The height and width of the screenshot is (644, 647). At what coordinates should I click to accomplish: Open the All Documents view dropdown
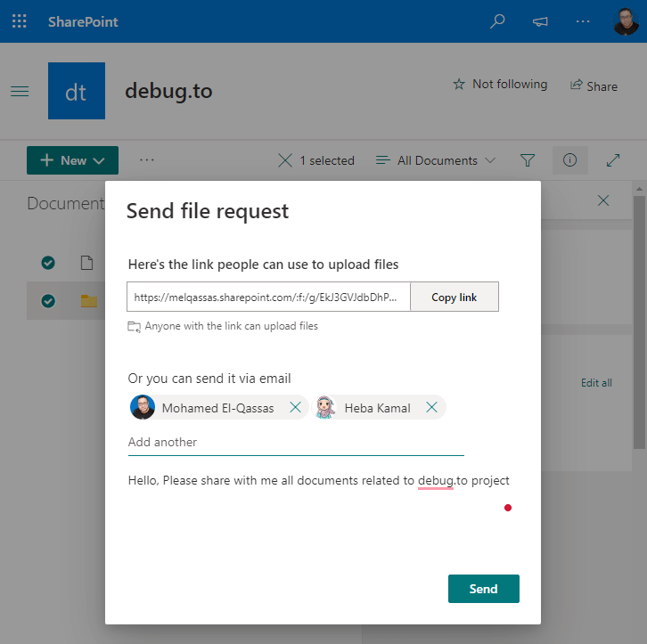point(435,160)
